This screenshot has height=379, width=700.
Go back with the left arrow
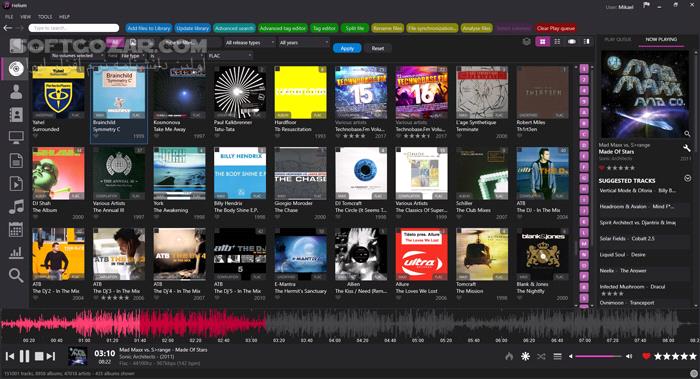[8, 28]
